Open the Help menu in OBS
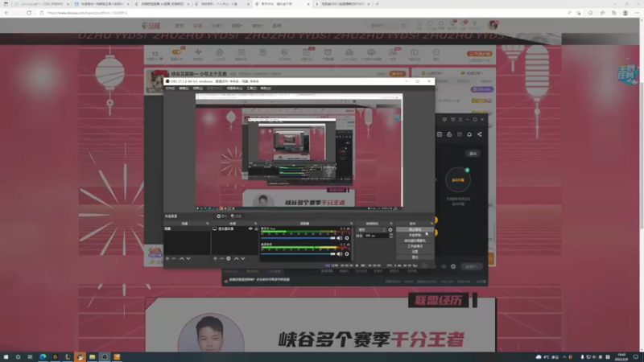 (266, 88)
